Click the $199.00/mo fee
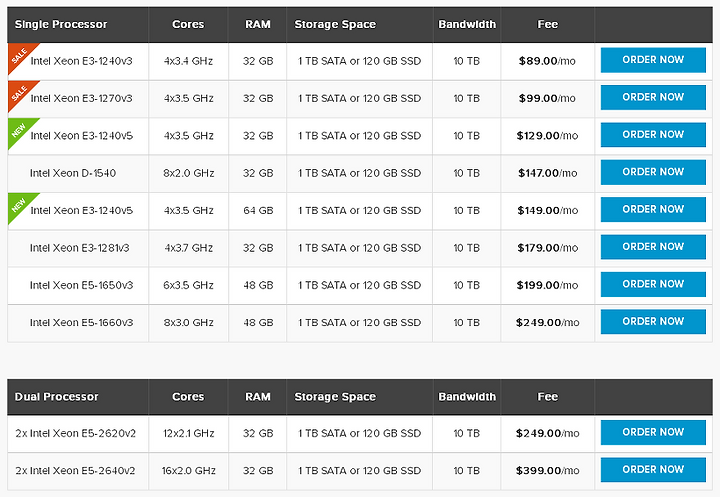This screenshot has width=720, height=497. (x=547, y=285)
